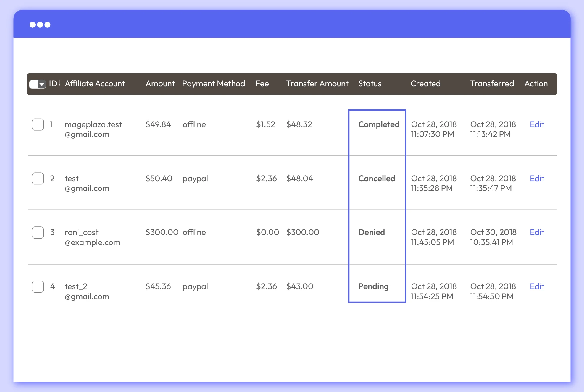Click the three dots window icon
Viewport: 584px width, 392px height.
[40, 25]
